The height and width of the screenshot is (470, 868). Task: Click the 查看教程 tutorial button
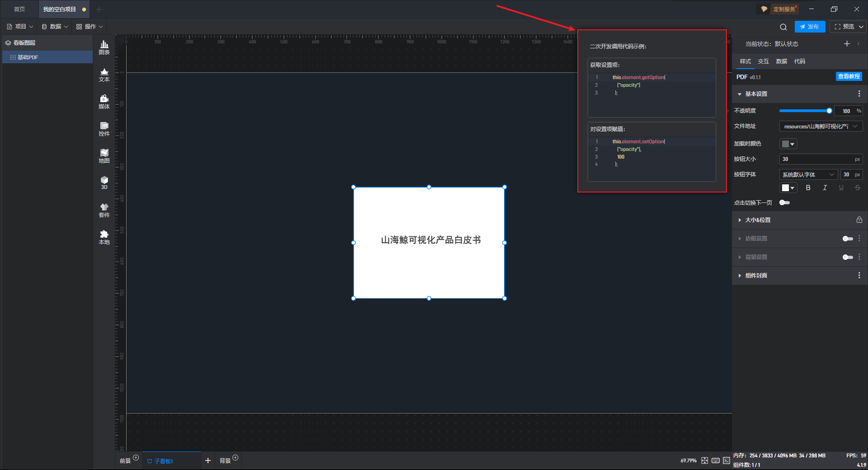pos(849,76)
